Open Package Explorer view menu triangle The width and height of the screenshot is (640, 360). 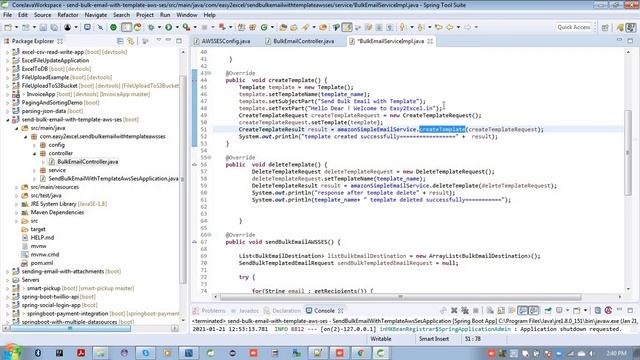(158, 40)
